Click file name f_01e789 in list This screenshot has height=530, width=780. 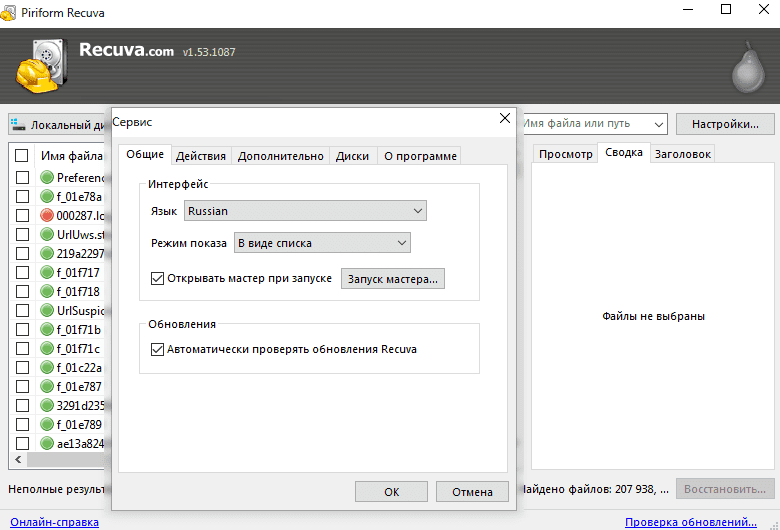(79, 424)
